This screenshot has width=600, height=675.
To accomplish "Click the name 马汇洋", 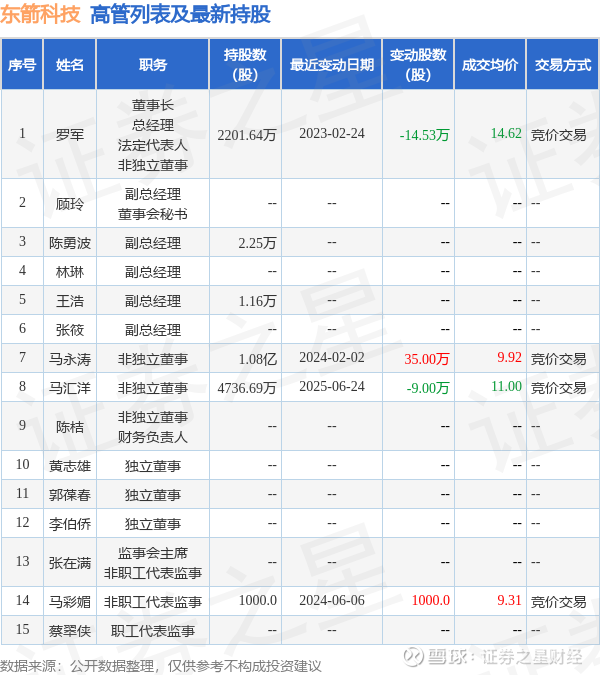I will 70,387.
